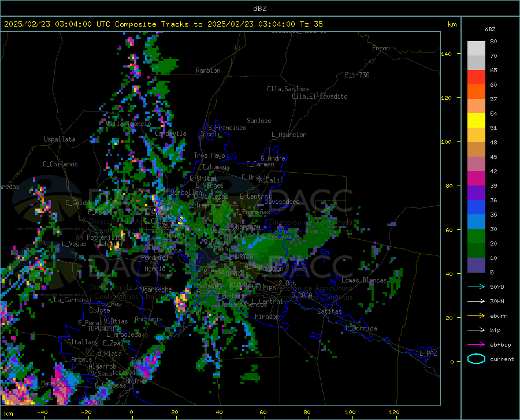
Task: Click the L_PAZ map label
Action: [x=428, y=354]
